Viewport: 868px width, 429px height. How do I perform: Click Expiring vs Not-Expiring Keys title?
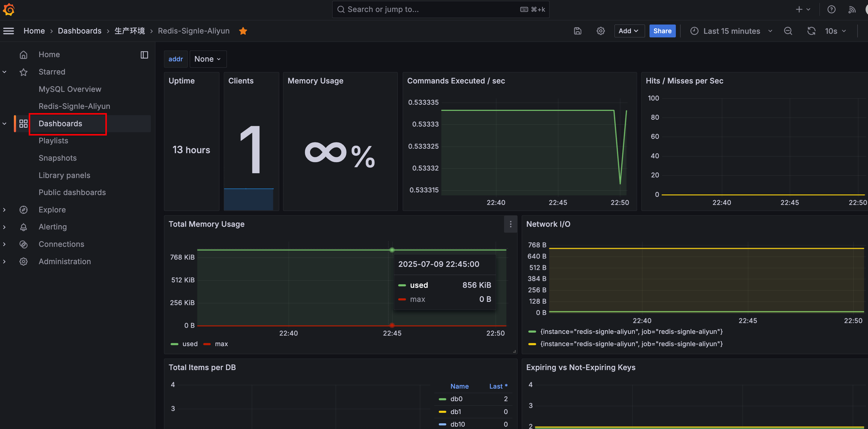click(x=581, y=367)
